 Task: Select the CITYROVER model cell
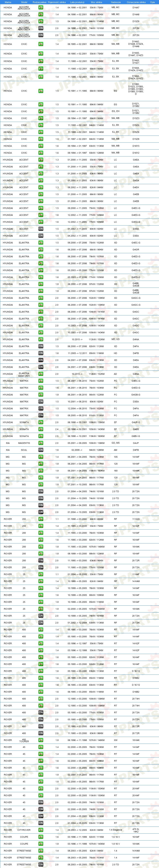tap(24, 830)
